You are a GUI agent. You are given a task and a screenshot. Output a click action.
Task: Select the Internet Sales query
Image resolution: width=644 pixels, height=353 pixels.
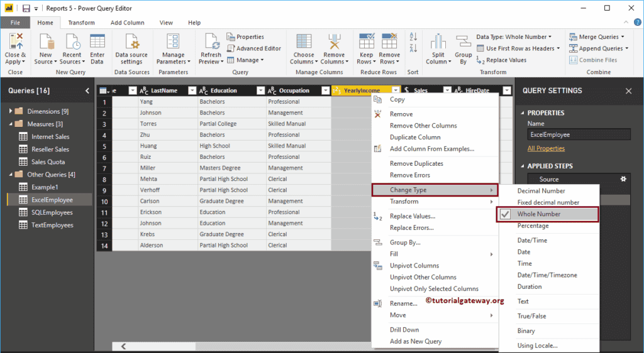(50, 136)
